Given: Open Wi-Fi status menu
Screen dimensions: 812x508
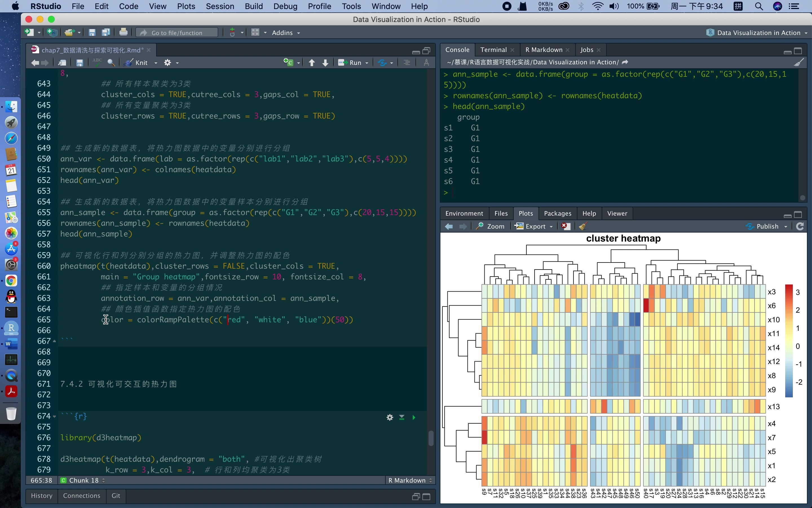Looking at the screenshot, I should (x=598, y=6).
